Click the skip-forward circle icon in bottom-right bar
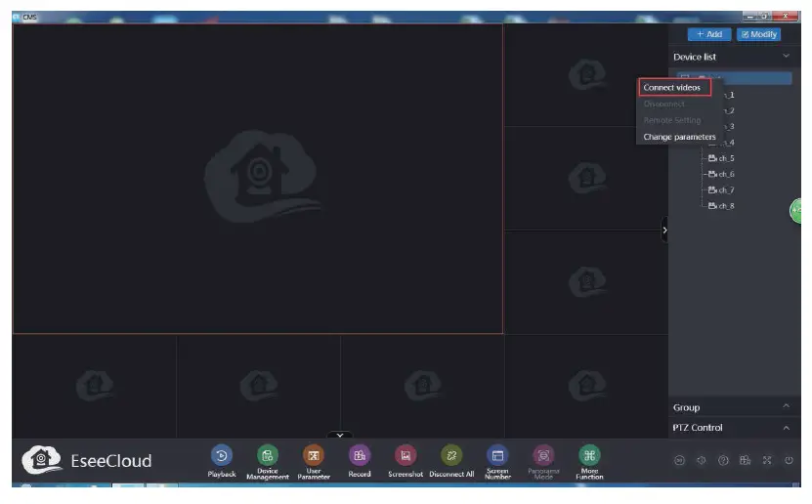 pos(679,460)
